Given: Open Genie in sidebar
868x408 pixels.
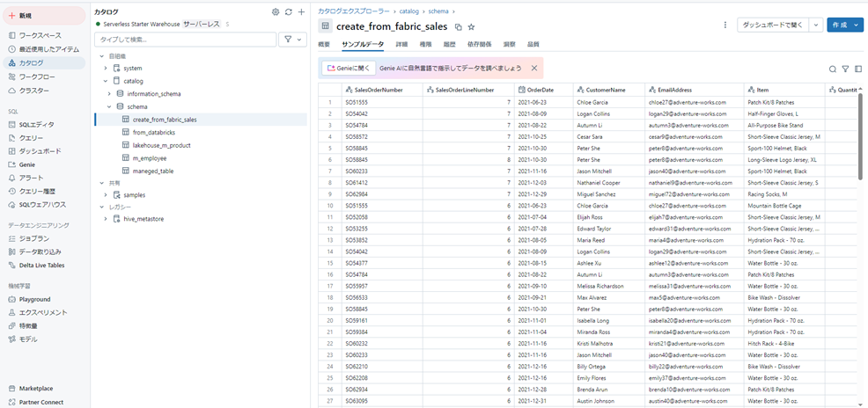Looking at the screenshot, I should pyautogui.click(x=44, y=164).
